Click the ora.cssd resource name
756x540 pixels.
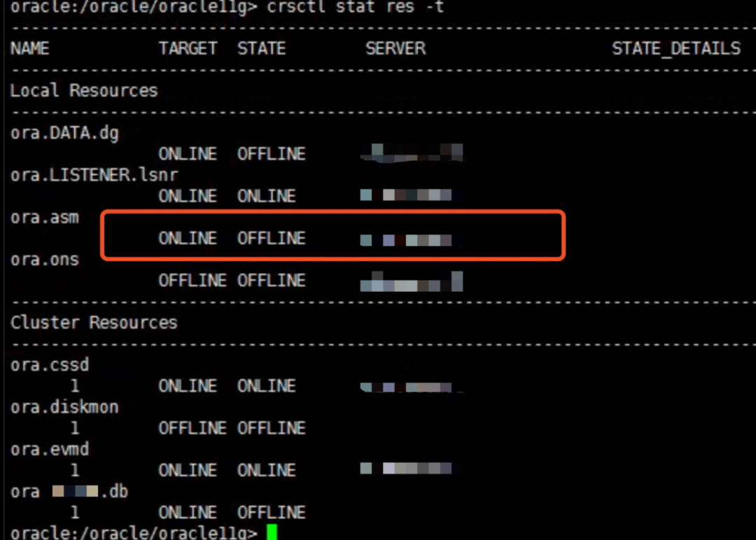pyautogui.click(x=50, y=365)
